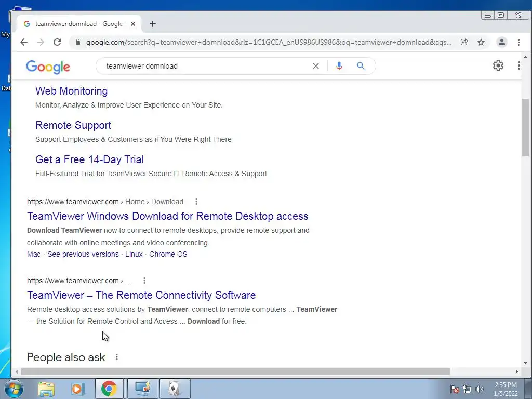Screen dimensions: 532x399
Task: Close the teamviewer domnload tab
Action: [133, 24]
